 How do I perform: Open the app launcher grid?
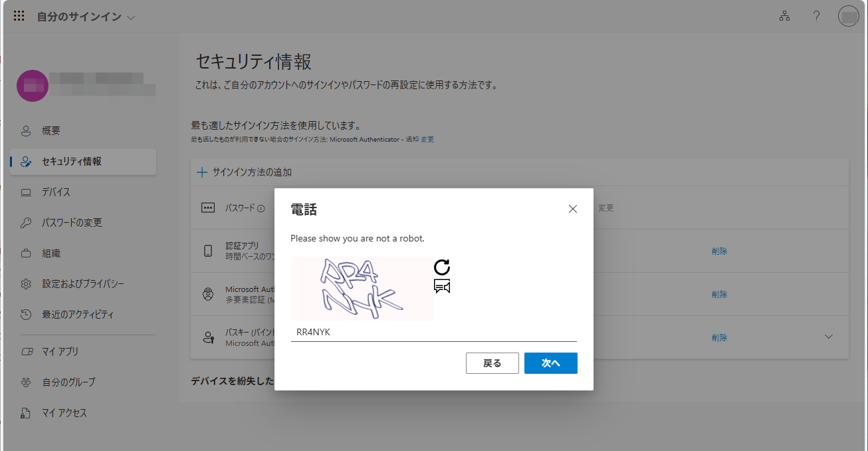[x=19, y=17]
